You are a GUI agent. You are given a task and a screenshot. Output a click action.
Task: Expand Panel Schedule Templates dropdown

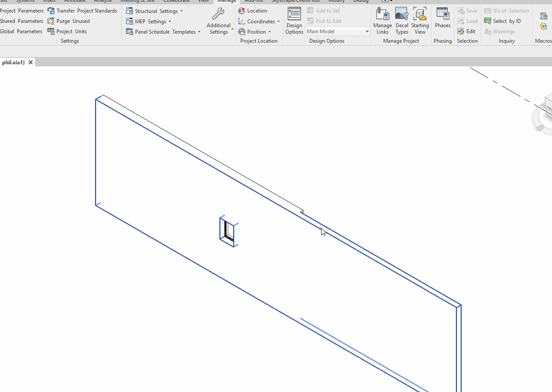(x=199, y=32)
